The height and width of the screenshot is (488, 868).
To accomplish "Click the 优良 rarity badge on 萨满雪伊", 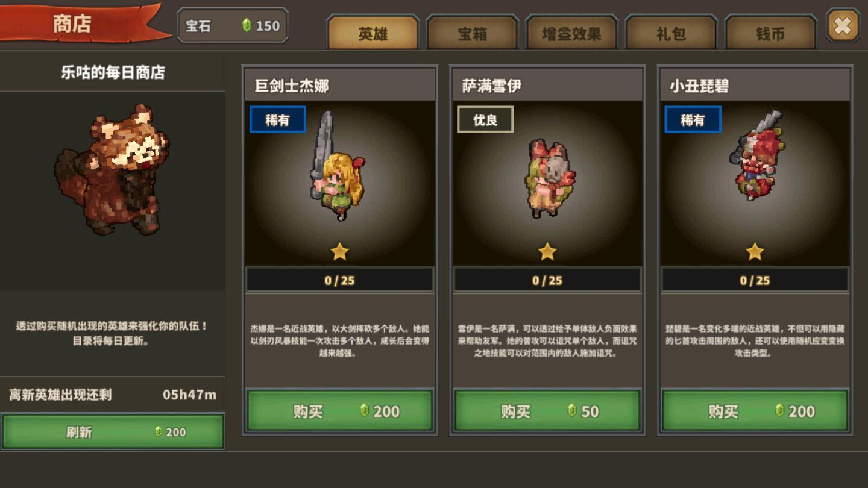I will tap(485, 120).
